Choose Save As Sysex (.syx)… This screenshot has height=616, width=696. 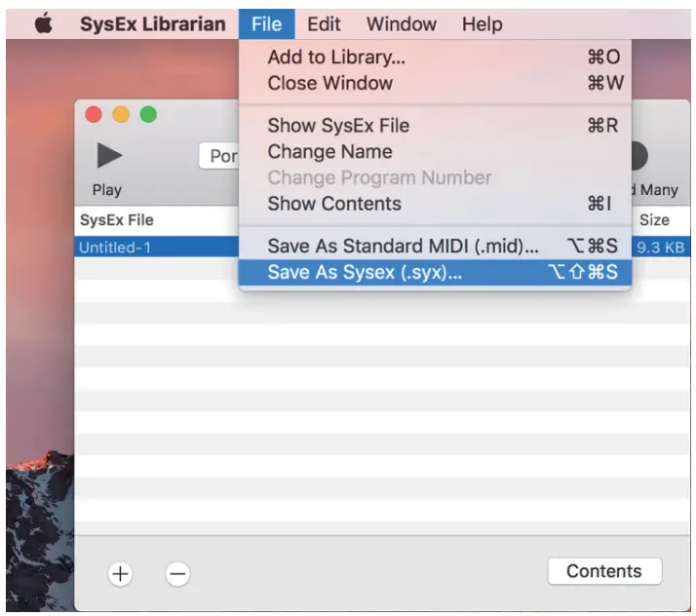click(435, 272)
